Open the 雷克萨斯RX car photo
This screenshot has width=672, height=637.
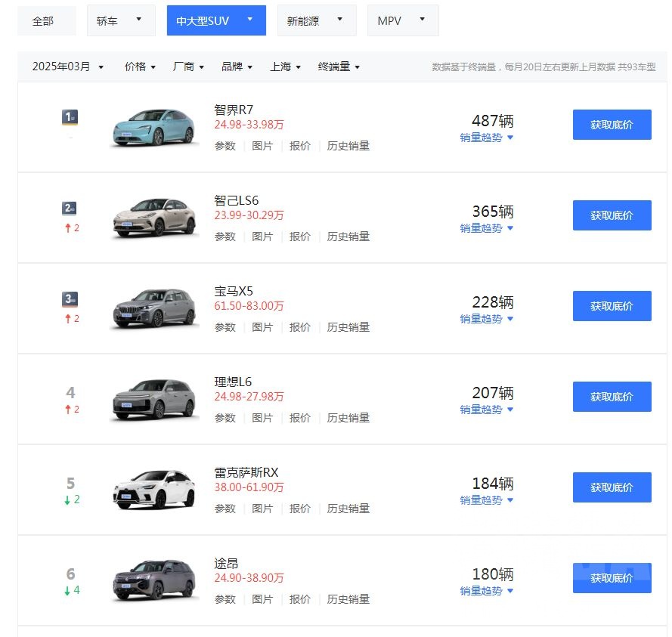pyautogui.click(x=154, y=489)
